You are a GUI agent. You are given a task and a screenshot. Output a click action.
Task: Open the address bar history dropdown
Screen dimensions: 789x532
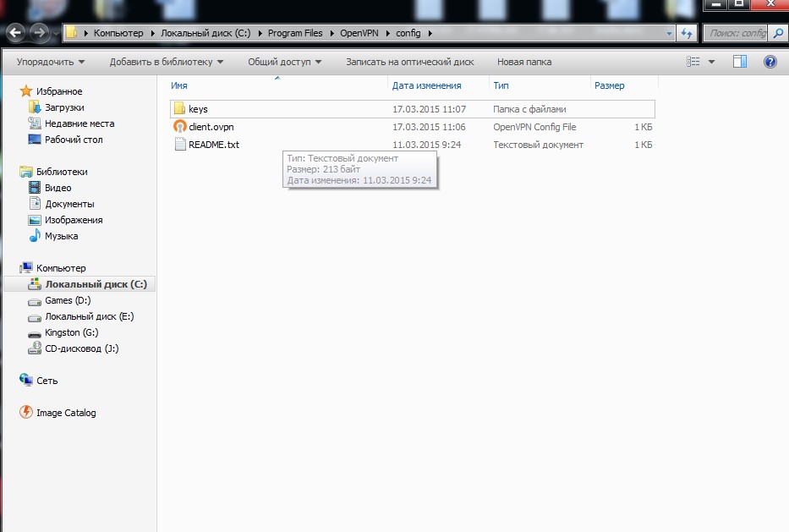(x=669, y=34)
